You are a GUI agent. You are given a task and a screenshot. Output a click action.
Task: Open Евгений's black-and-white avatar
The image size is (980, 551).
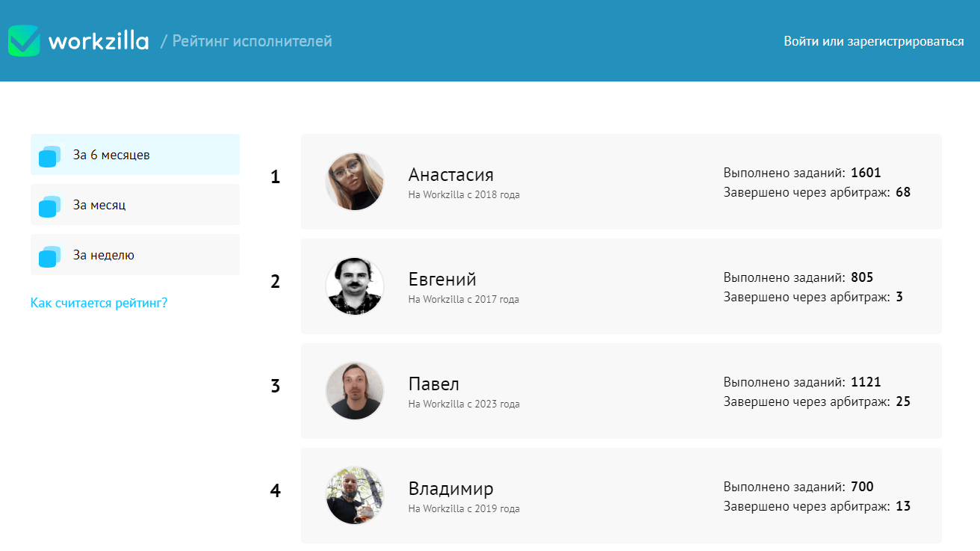point(355,286)
